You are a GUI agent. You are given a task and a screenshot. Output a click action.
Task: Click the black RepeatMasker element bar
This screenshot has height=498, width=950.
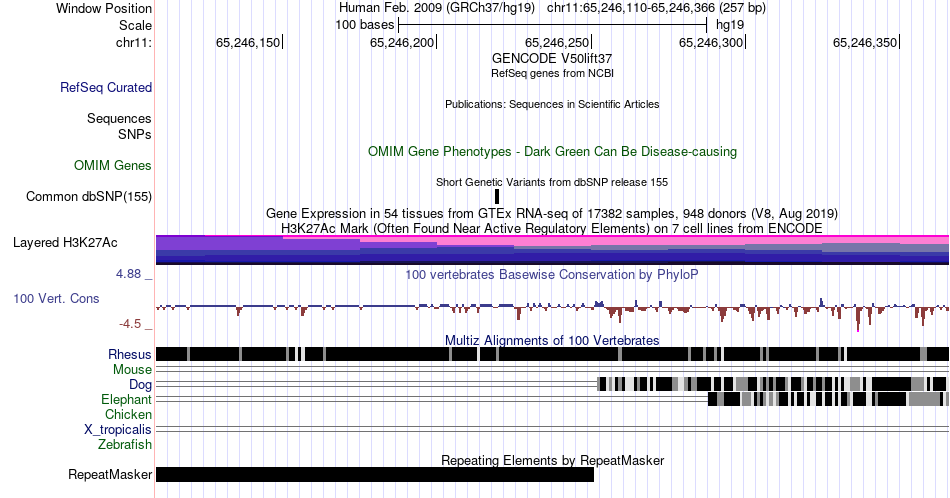375,474
